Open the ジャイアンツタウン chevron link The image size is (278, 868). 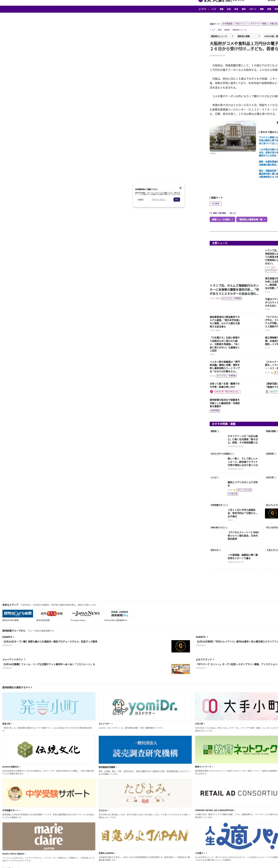coord(14,659)
